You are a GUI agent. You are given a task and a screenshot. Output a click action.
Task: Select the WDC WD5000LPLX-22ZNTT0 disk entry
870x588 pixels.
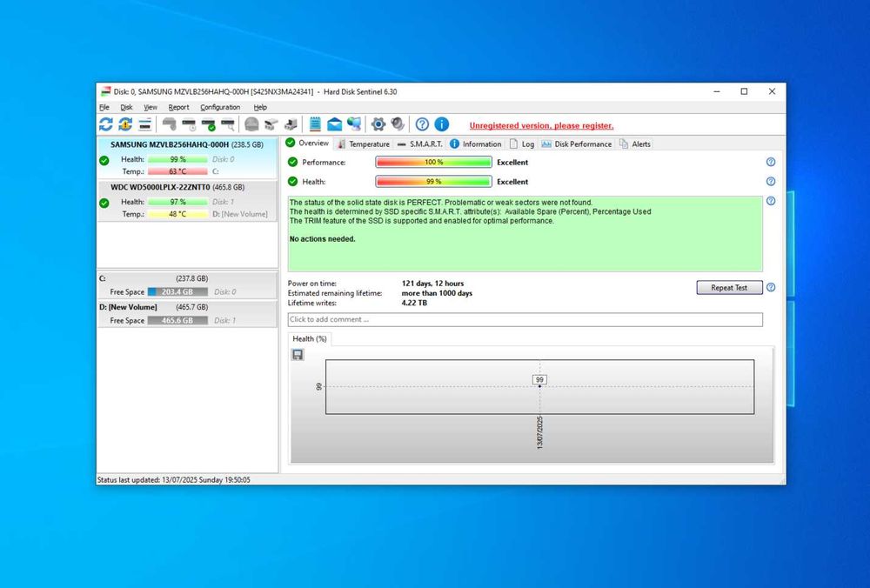pyautogui.click(x=188, y=201)
